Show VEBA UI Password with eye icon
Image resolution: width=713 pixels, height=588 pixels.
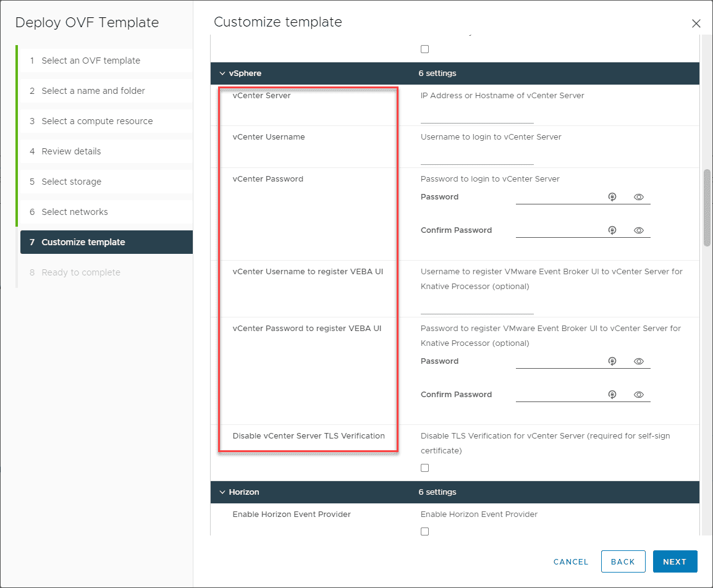(x=639, y=361)
